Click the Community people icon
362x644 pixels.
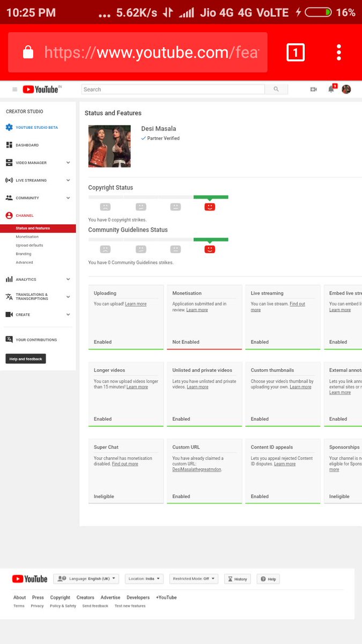point(9,198)
